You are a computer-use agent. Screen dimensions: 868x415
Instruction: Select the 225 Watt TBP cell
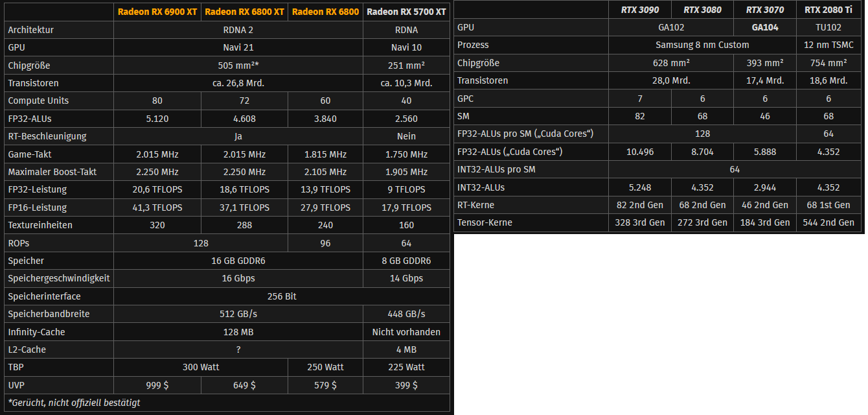pos(406,367)
